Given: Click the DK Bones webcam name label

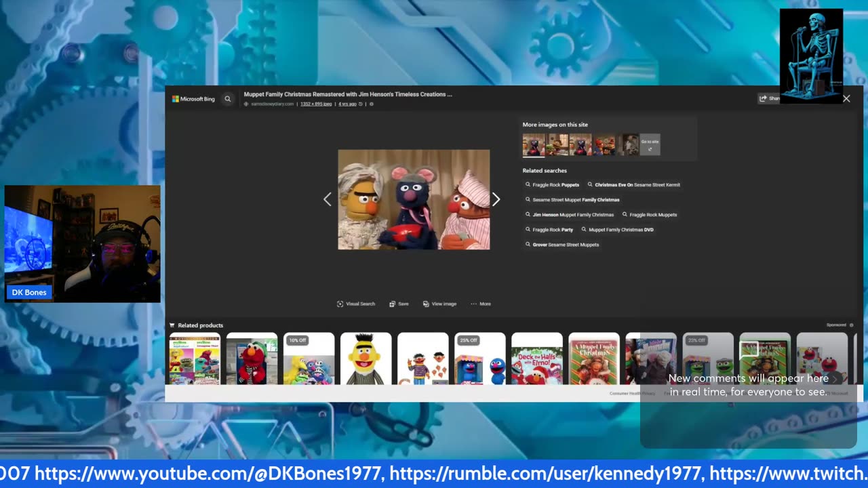Looking at the screenshot, I should pyautogui.click(x=29, y=292).
